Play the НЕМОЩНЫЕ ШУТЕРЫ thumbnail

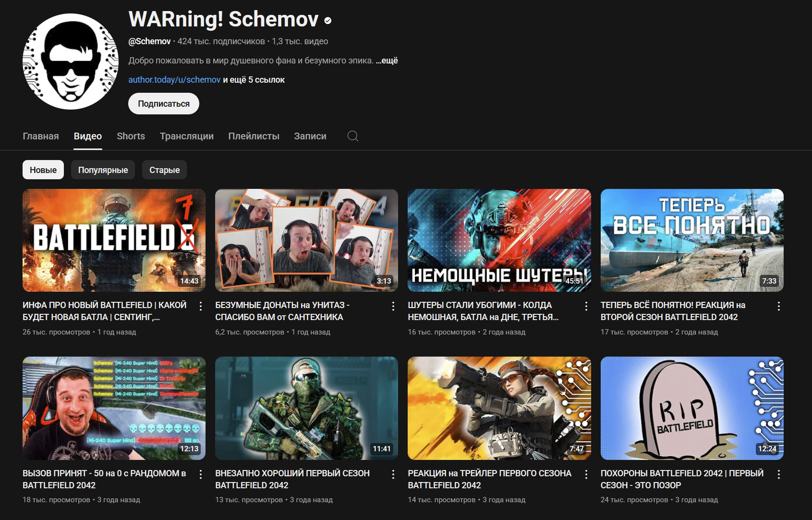pos(499,240)
